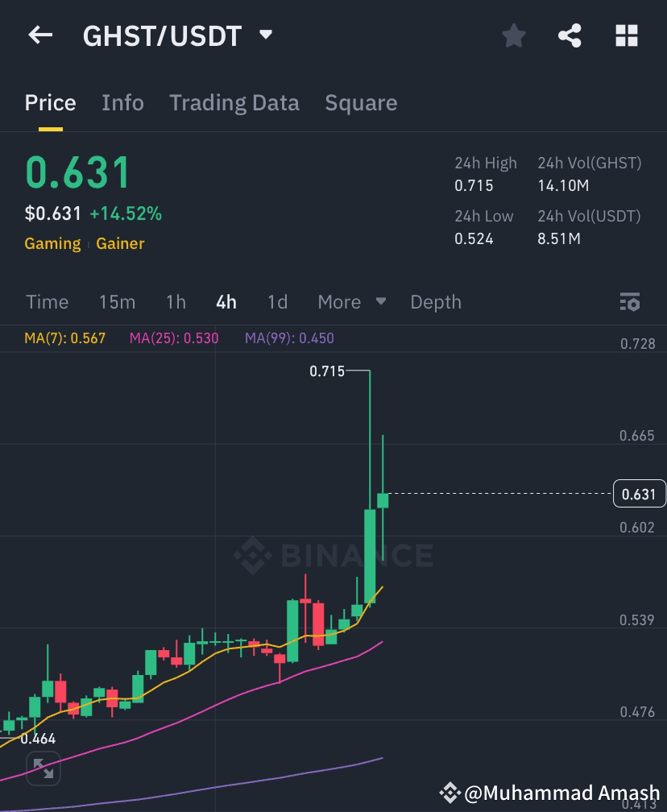Open the chart indicator settings icon
The image size is (667, 812).
pyautogui.click(x=631, y=301)
